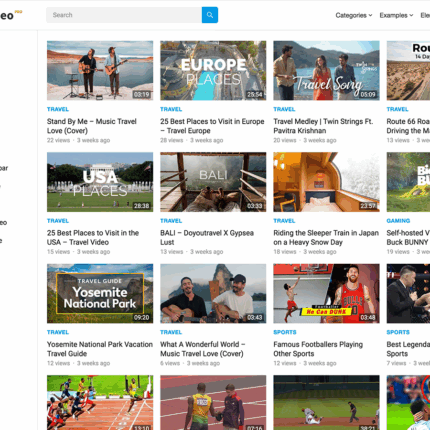
Task: Expand the Examples dropdown menu
Action: [396, 15]
